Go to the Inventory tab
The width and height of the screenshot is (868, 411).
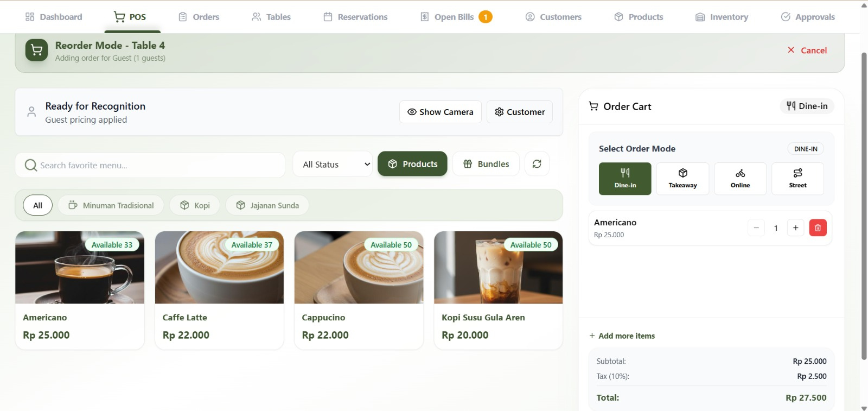coord(722,17)
